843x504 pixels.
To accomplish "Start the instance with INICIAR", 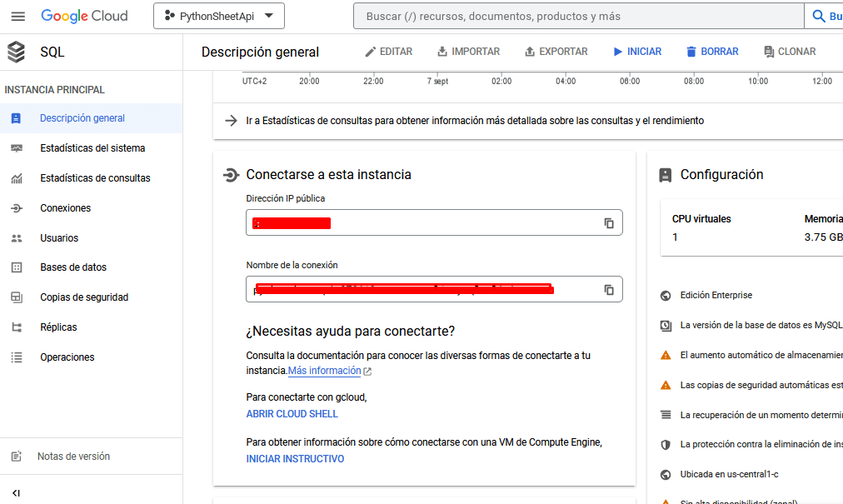I will point(637,52).
